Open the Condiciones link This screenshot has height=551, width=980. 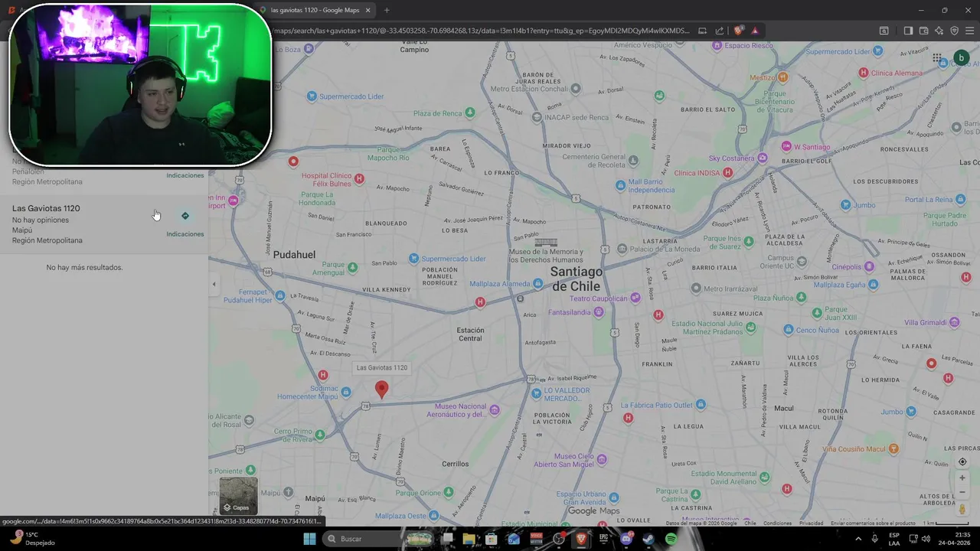pos(777,523)
